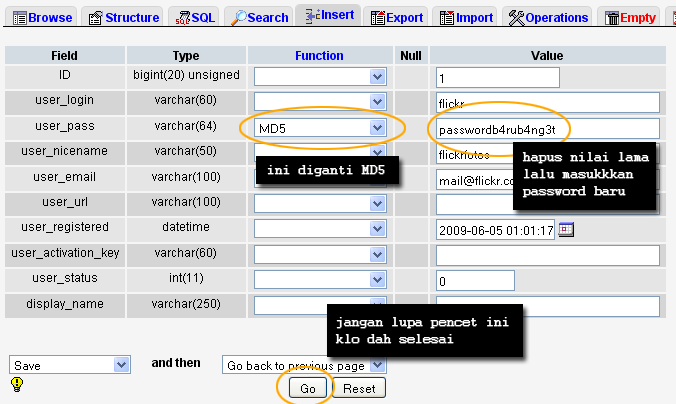The height and width of the screenshot is (404, 676).
Task: Open Function dropdown for user_login
Action: pos(320,102)
